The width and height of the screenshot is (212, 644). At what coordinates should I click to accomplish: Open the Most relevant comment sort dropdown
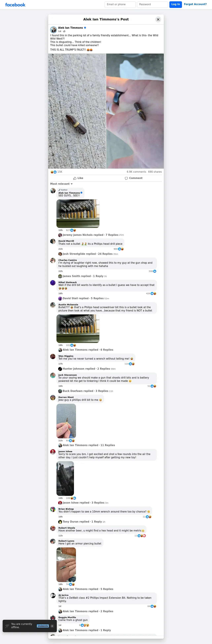pos(61,184)
